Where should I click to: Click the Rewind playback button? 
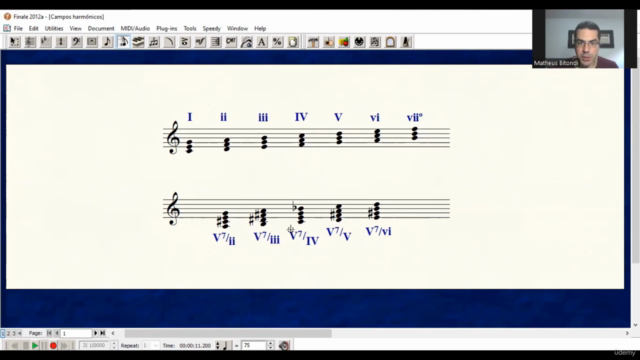pyautogui.click(x=15, y=346)
